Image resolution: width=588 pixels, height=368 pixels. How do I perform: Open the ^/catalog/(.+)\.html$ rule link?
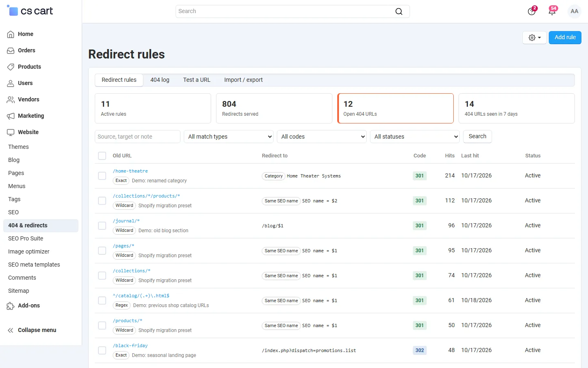pos(141,296)
